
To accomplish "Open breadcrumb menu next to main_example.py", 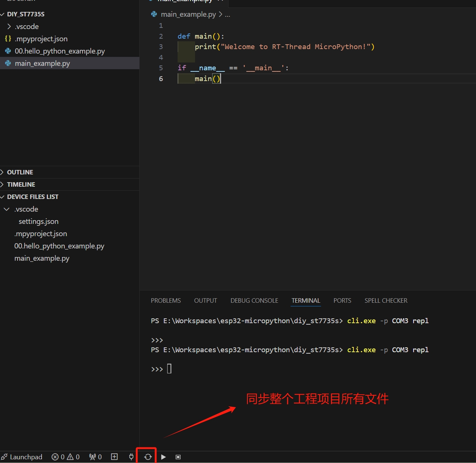I will click(x=227, y=14).
